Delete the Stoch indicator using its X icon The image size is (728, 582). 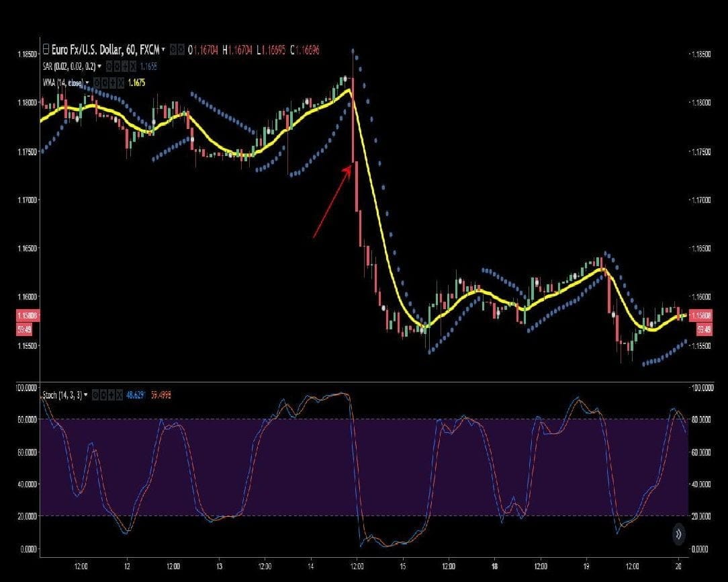click(119, 394)
